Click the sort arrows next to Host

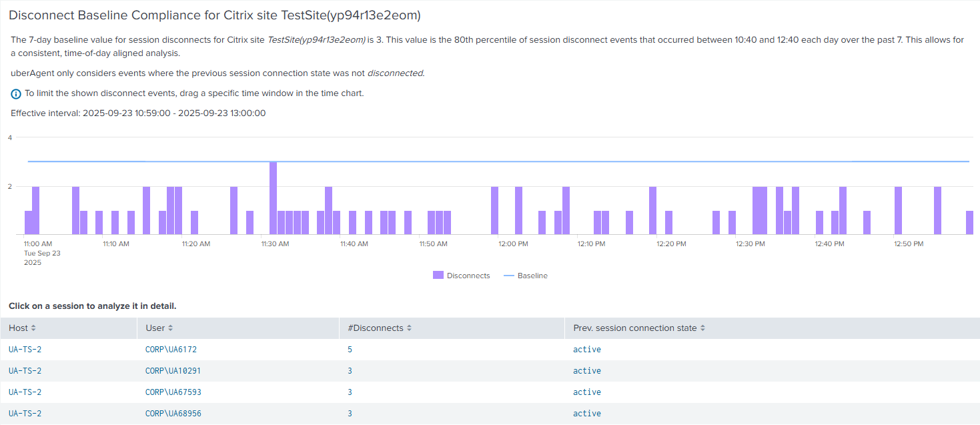point(33,328)
